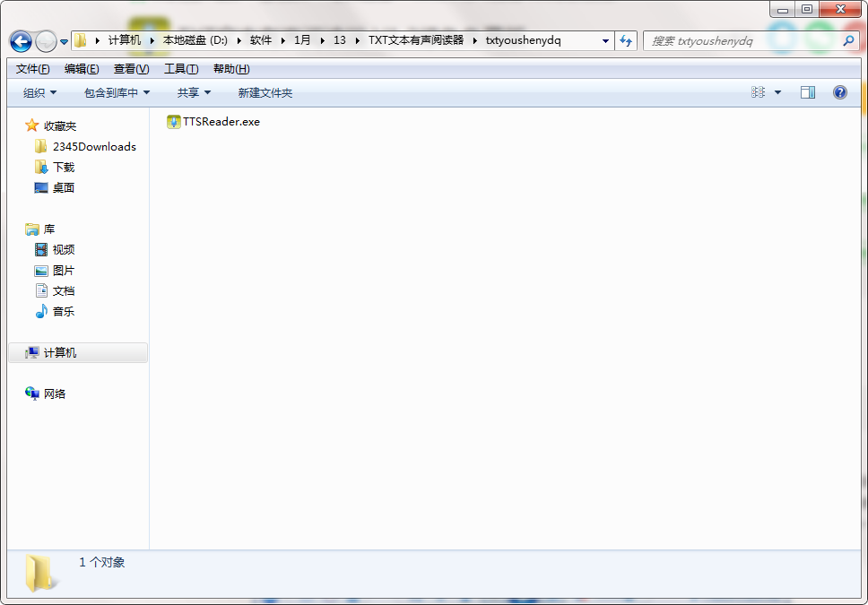This screenshot has width=868, height=605.
Task: Select 收藏夹 in navigation pane
Action: click(x=60, y=126)
